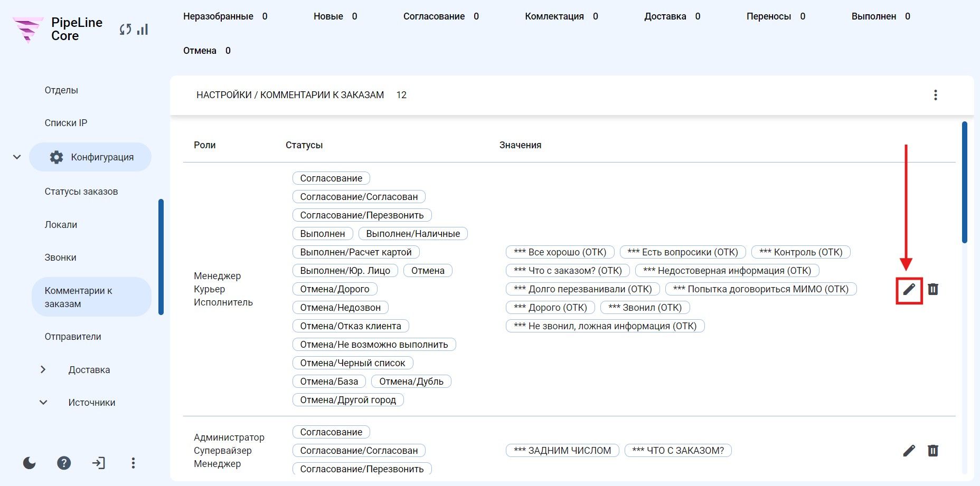This screenshot has width=980, height=486.
Task: Collapse the Конфигурация section chevron
Action: click(17, 157)
